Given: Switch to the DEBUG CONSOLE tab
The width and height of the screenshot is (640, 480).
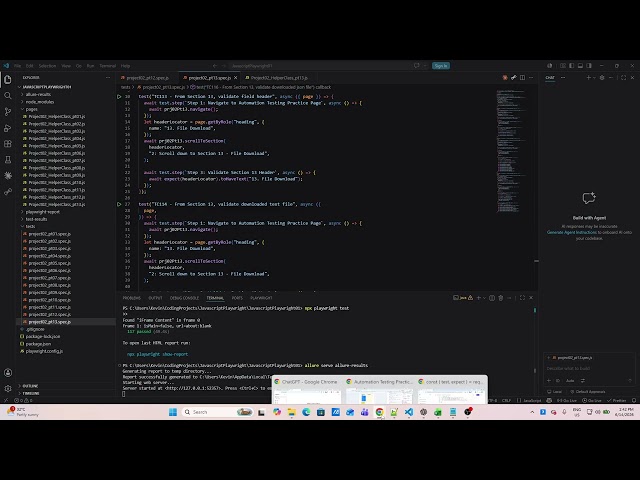Looking at the screenshot, I should pos(184,298).
